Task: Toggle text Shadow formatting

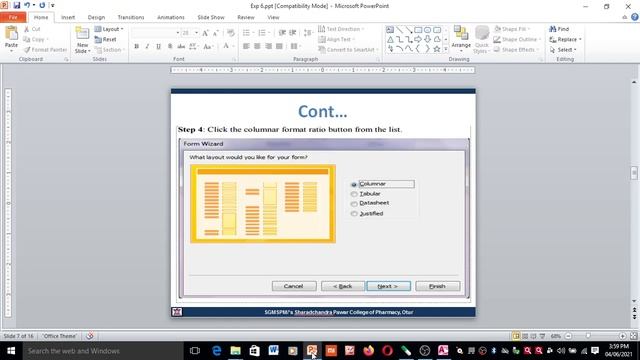Action: pyautogui.click(x=170, y=47)
